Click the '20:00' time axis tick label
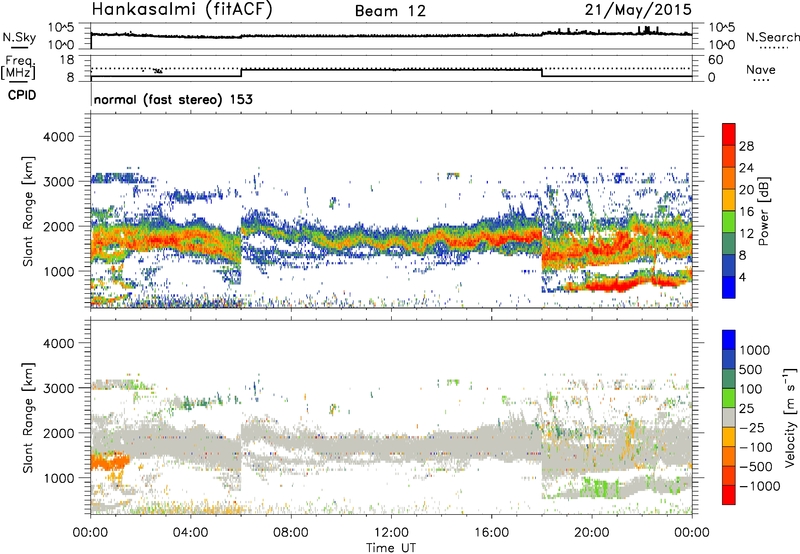The height and width of the screenshot is (554, 800). click(591, 533)
